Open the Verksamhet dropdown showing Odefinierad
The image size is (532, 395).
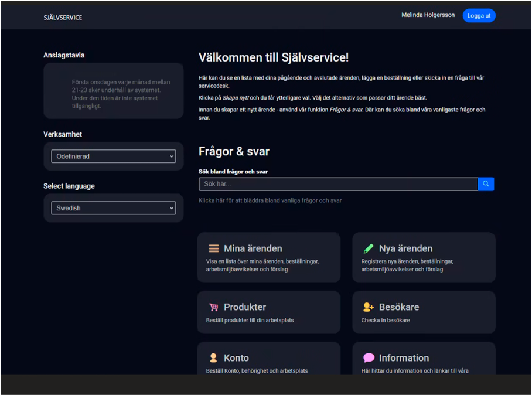click(x=114, y=156)
